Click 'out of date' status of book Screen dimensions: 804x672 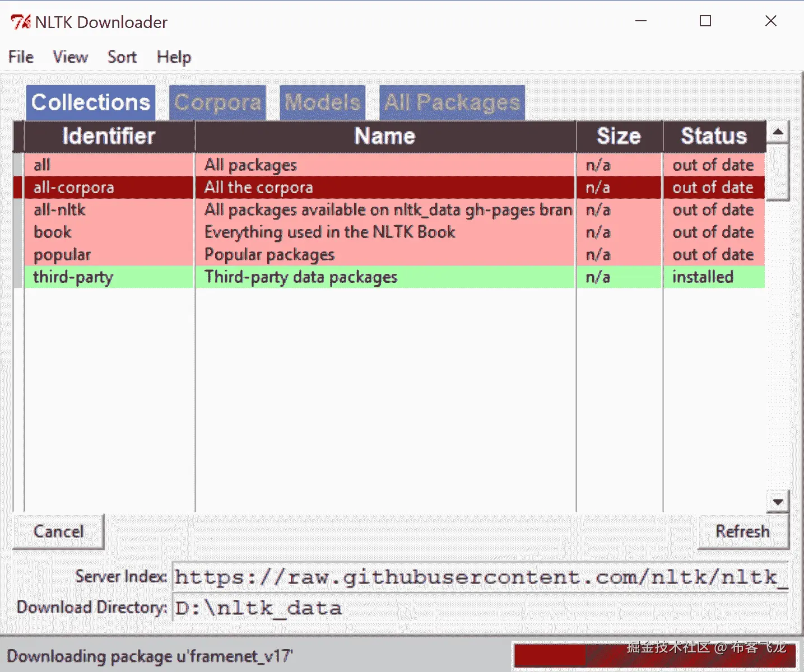click(714, 232)
